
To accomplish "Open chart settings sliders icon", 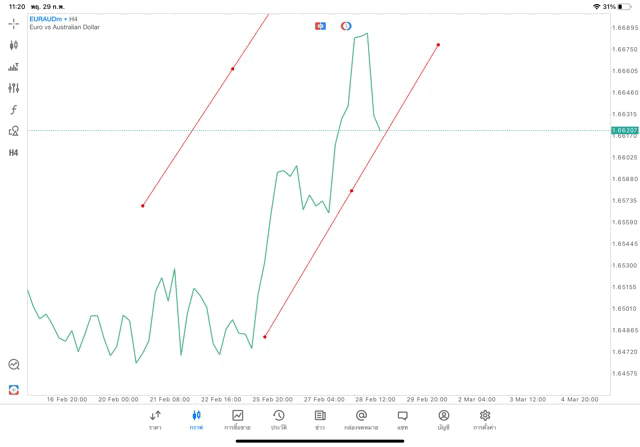I will point(14,88).
